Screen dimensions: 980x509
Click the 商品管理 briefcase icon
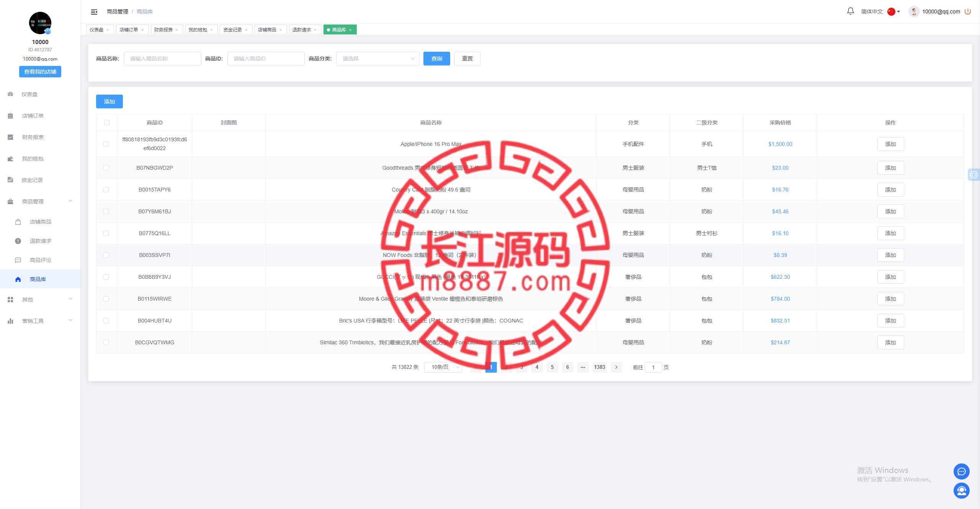coord(10,201)
